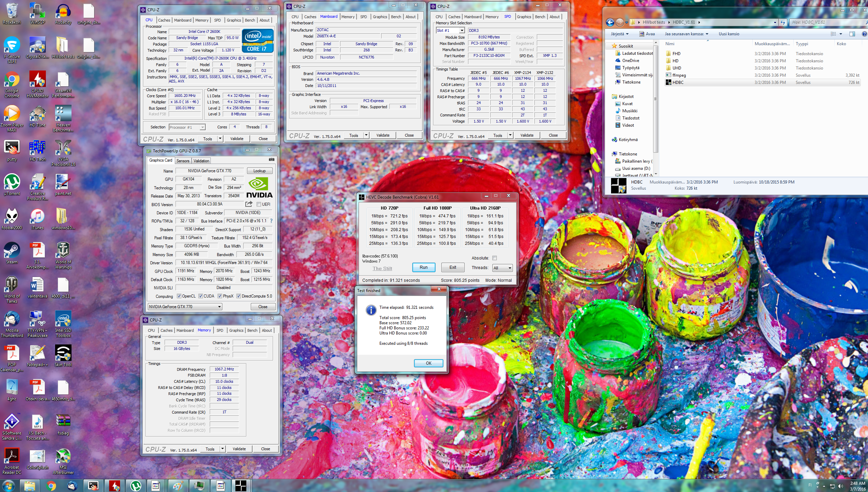Open Google Chrome desktop icon
868x492 pixels.
12,85
